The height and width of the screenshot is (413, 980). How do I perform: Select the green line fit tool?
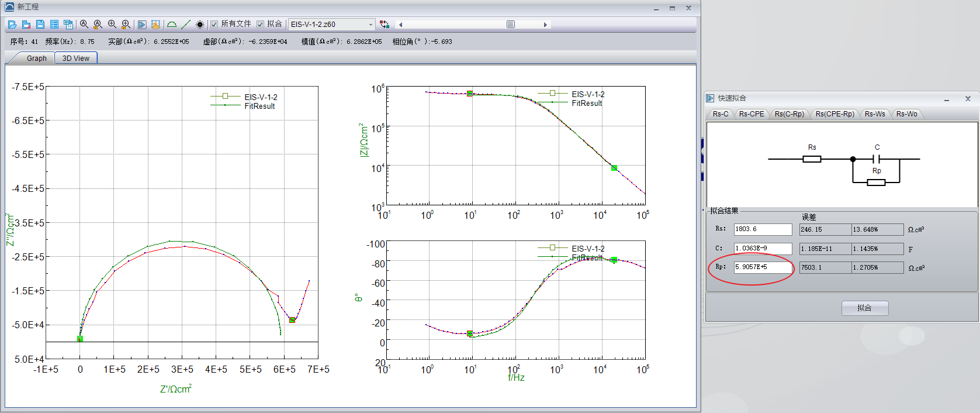point(186,25)
